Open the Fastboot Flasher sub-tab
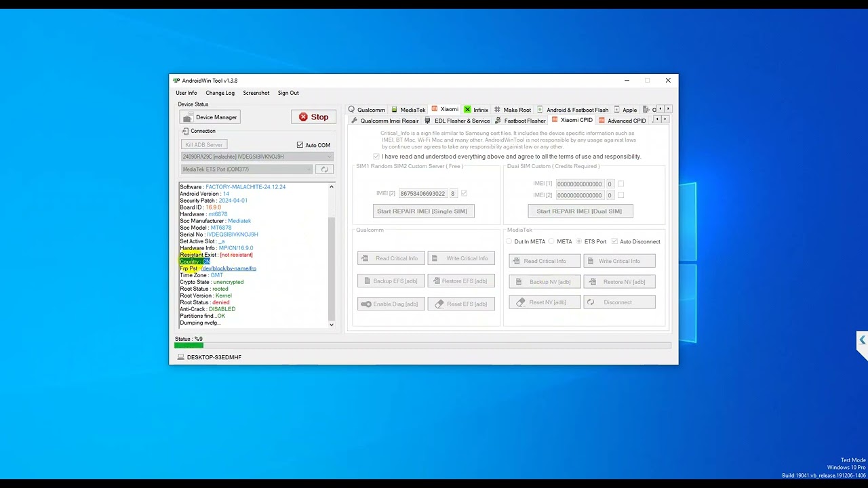Viewport: 868px width, 488px height. 520,121
